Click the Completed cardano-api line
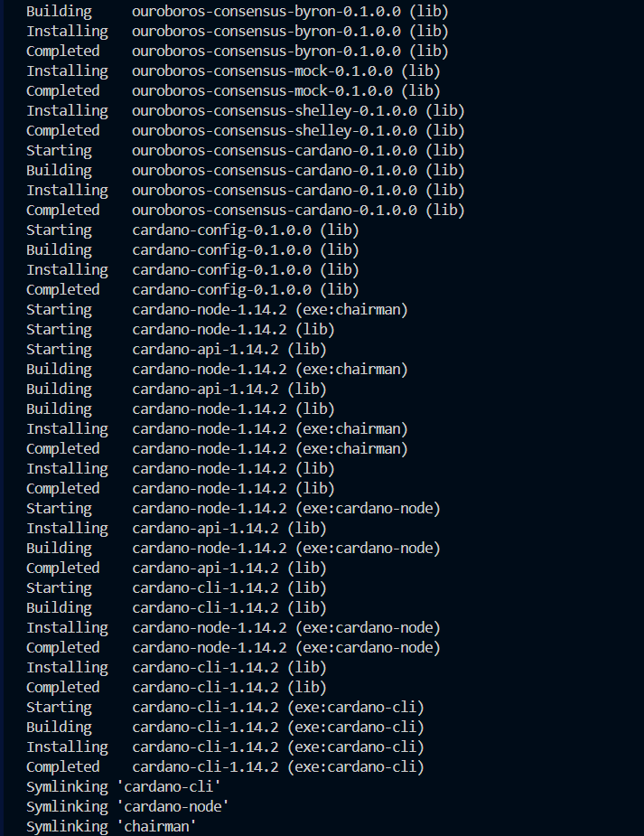The width and height of the screenshot is (644, 836). (176, 568)
